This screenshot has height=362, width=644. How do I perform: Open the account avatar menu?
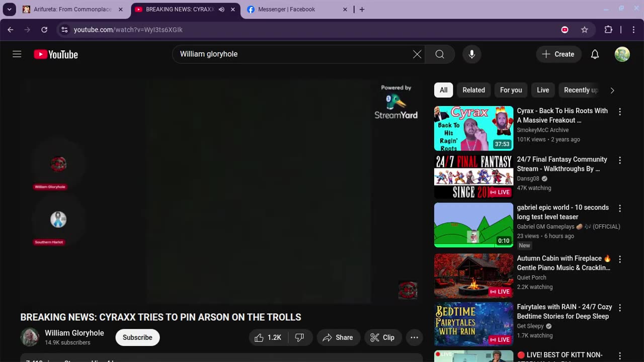(x=622, y=54)
